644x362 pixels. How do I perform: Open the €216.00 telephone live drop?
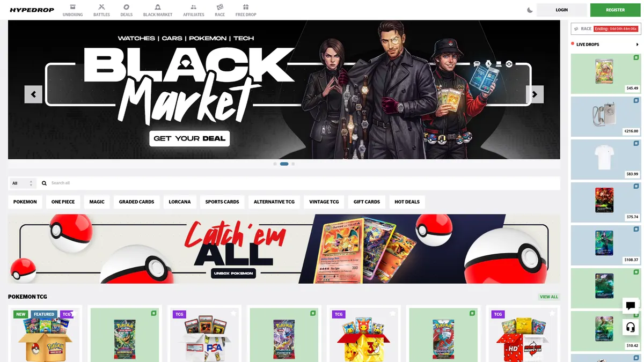point(605,116)
